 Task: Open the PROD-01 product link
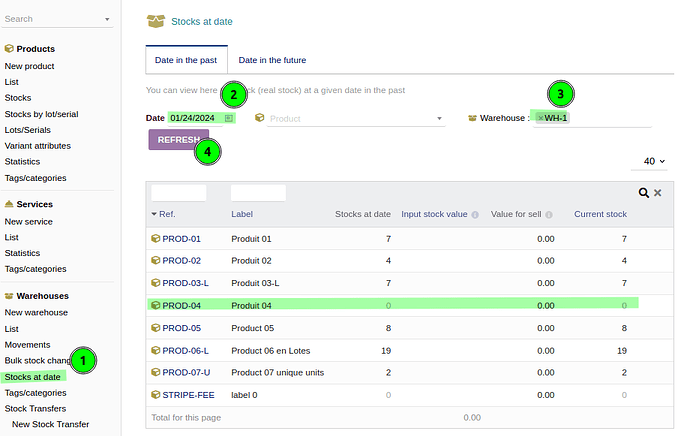[181, 238]
